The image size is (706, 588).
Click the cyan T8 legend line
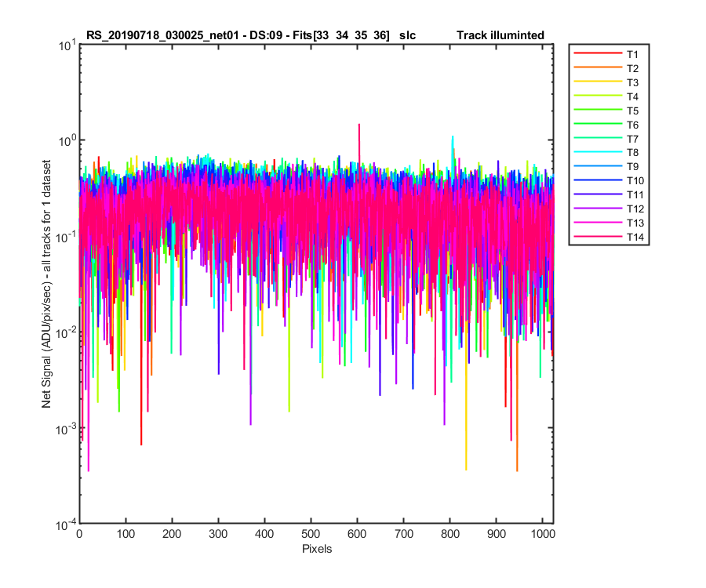598,151
